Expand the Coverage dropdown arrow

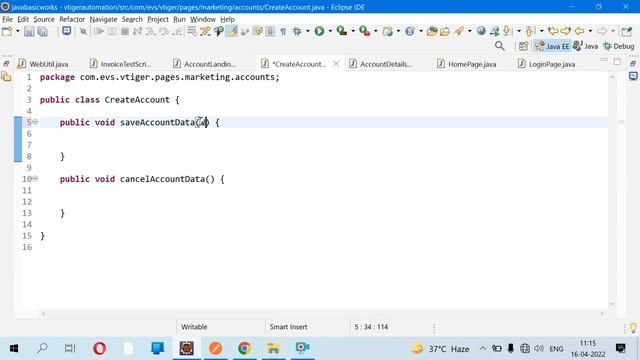pyautogui.click(x=353, y=31)
